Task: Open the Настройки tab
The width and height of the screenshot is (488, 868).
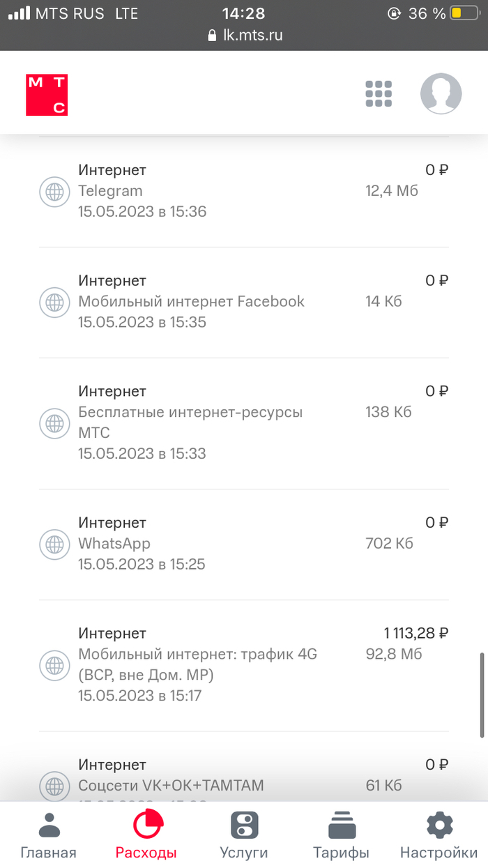Action: [x=439, y=835]
